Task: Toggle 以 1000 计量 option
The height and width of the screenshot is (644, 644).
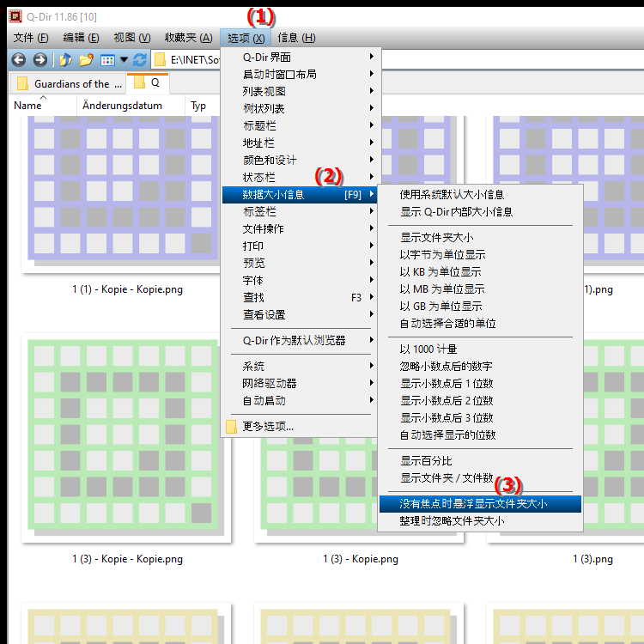Action: click(480, 349)
